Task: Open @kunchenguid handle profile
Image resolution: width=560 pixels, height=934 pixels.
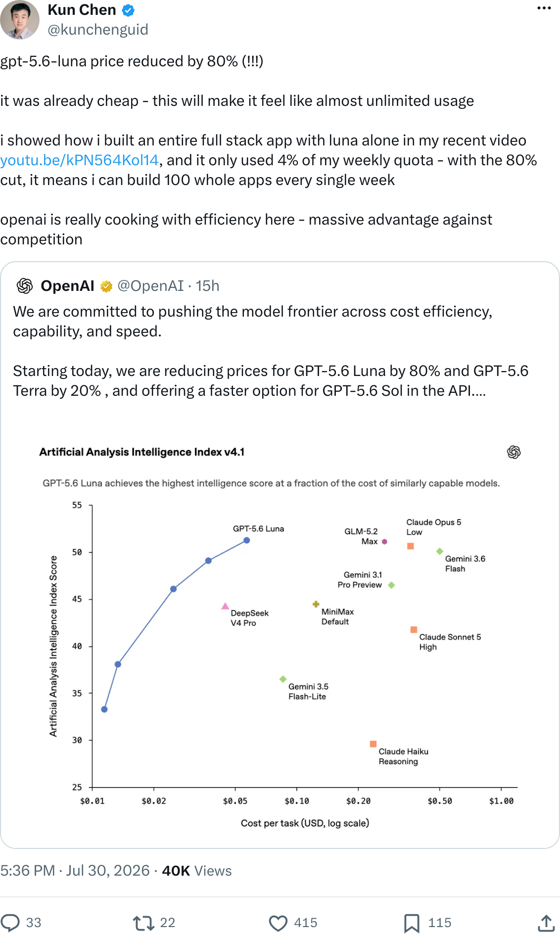Action: [98, 30]
